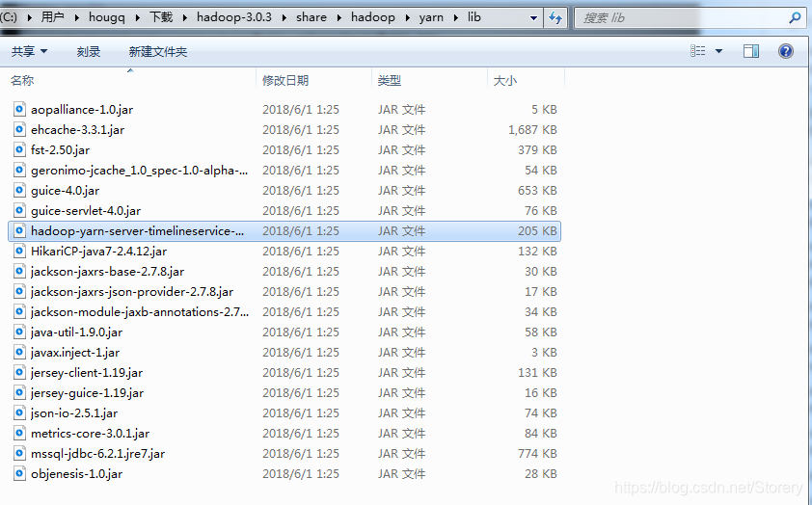812x505 pixels.
Task: Click the icon of jackson-jaxrs-json-provider-2.7.8.jar
Action: click(x=19, y=291)
